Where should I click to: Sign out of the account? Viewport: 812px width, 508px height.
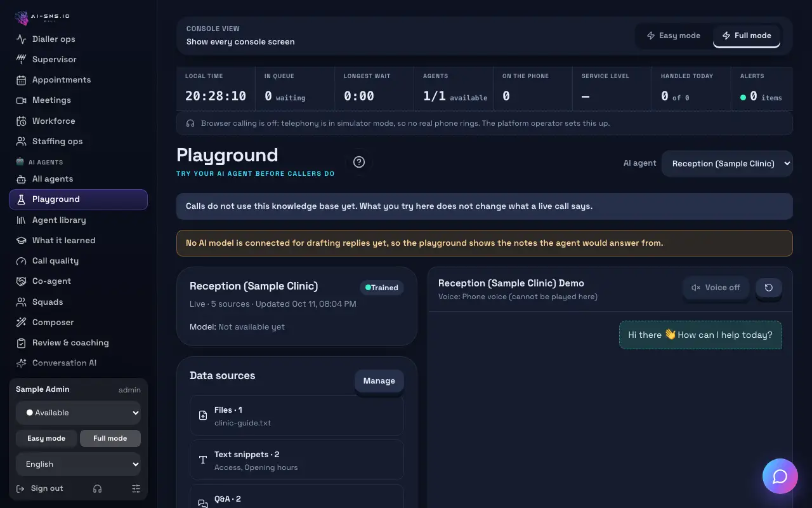tap(39, 488)
